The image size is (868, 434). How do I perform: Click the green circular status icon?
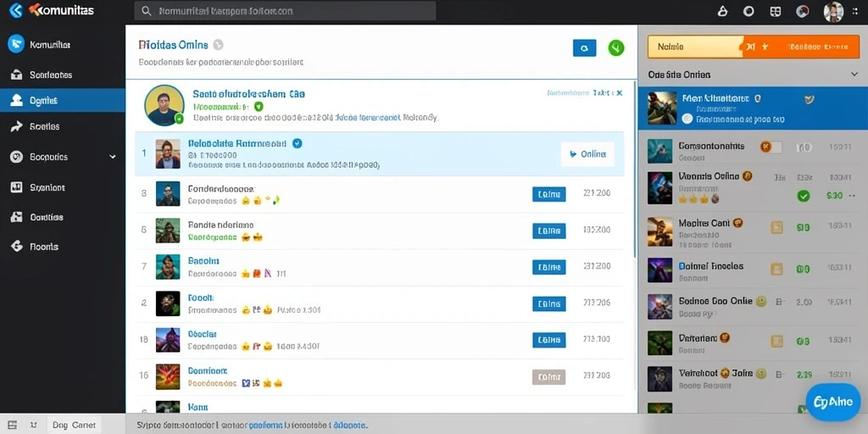(616, 48)
